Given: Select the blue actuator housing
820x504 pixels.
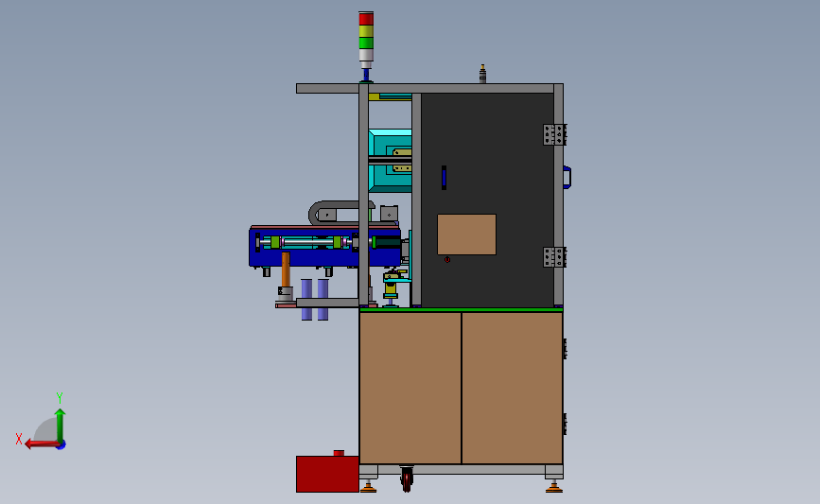Looking at the screenshot, I should [x=324, y=248].
